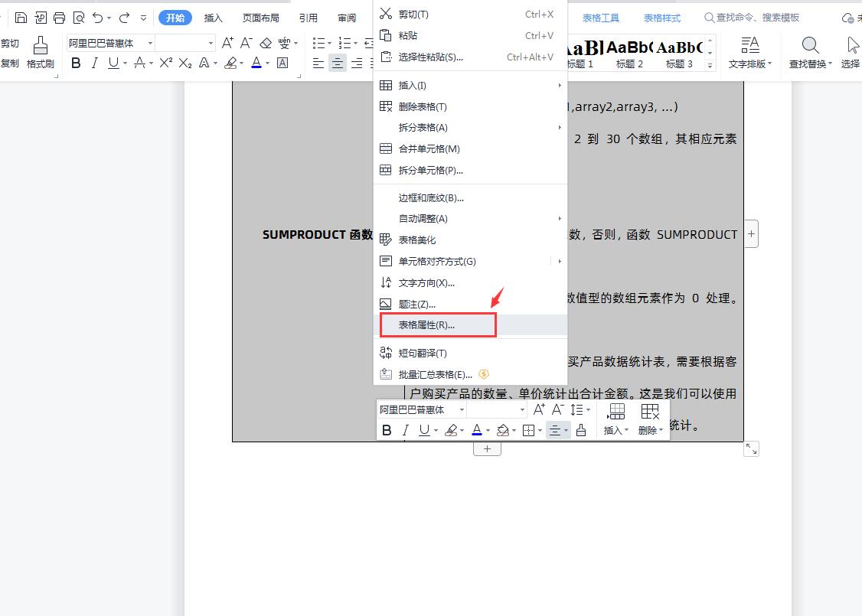Click the Insert (插入) table icon in mini toolbar
The width and height of the screenshot is (862, 616).
point(615,419)
